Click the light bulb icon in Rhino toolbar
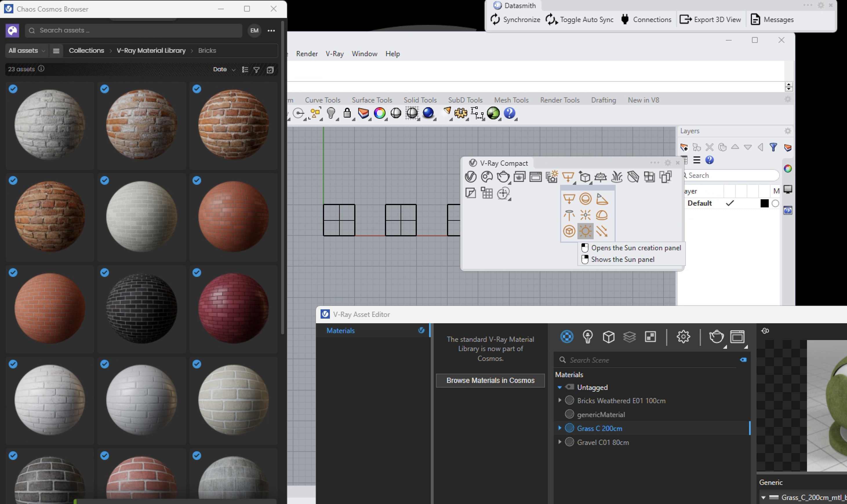 331,113
